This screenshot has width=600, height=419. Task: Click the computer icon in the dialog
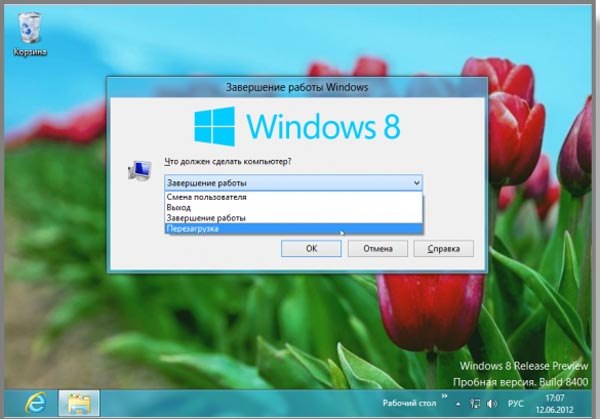pyautogui.click(x=140, y=170)
